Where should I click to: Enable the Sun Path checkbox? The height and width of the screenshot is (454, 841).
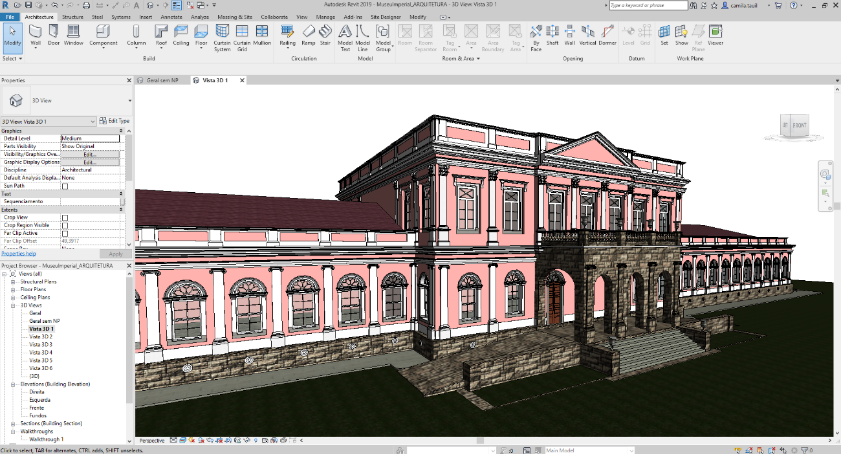click(66, 186)
